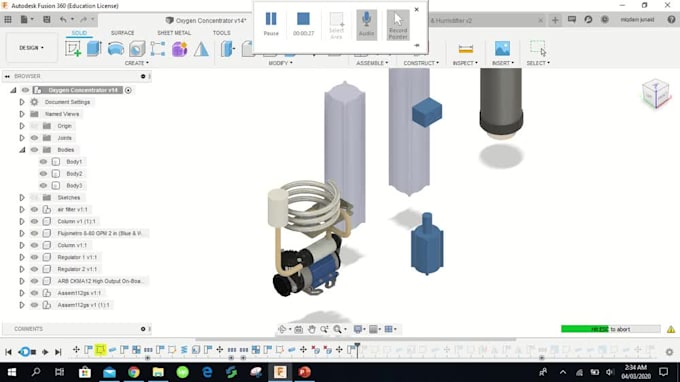The width and height of the screenshot is (680, 382).
Task: Open the data panel grid icon
Action: point(8,20)
